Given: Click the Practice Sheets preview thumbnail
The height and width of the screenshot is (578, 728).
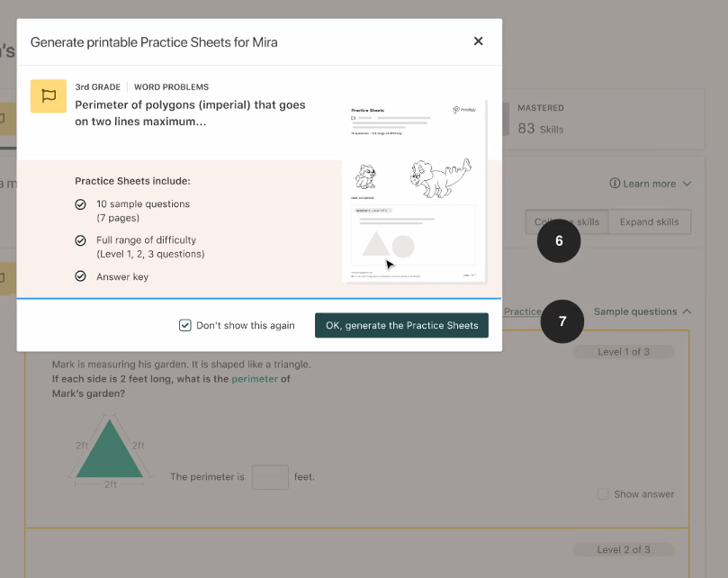Looking at the screenshot, I should coord(414,191).
